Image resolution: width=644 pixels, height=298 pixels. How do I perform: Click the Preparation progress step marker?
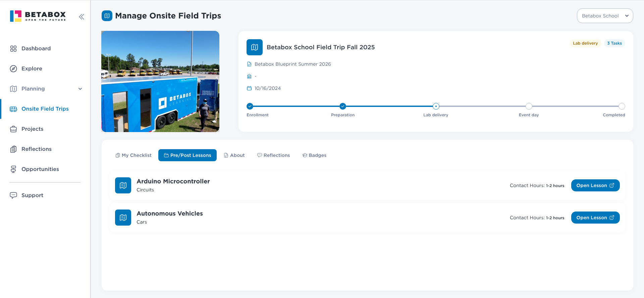(343, 106)
